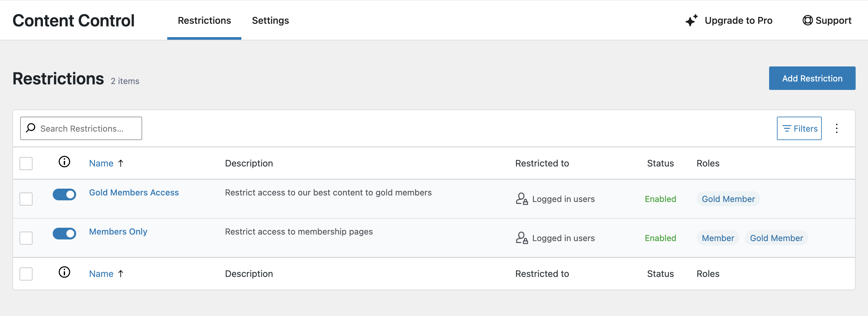Click the bottom Roles column header
This screenshot has height=316, width=868.
708,274
